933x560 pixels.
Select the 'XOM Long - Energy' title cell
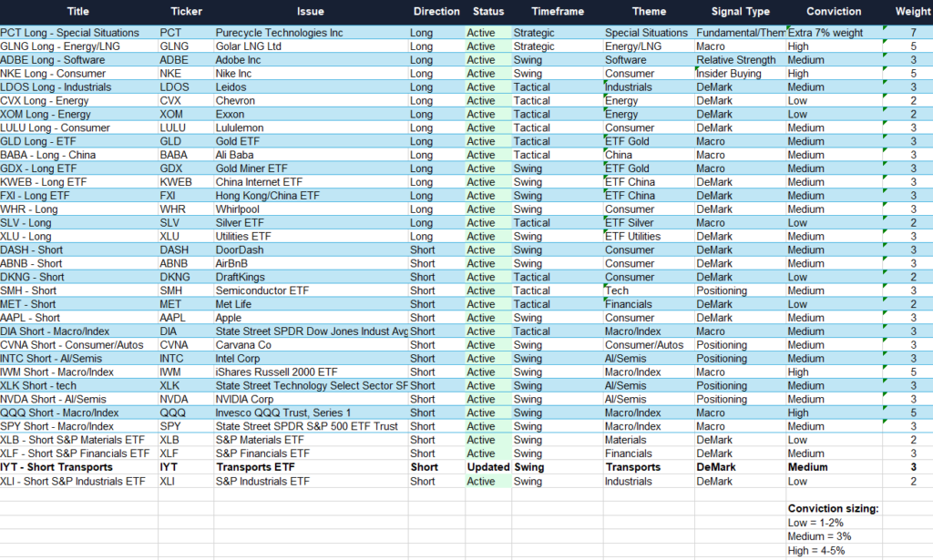click(x=78, y=114)
